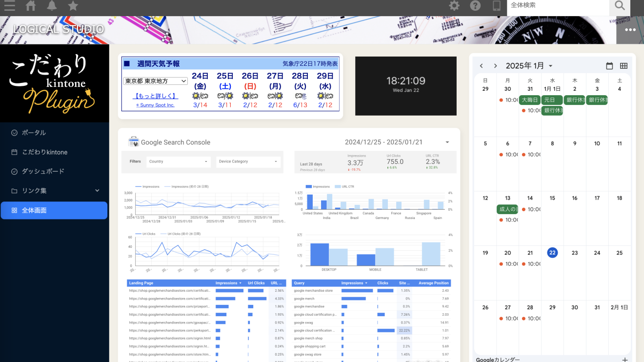
Task: Sort Landing Page table by Impressions
Action: 229,283
